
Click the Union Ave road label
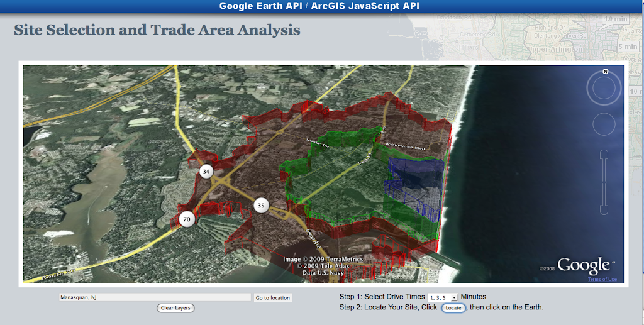point(313,238)
